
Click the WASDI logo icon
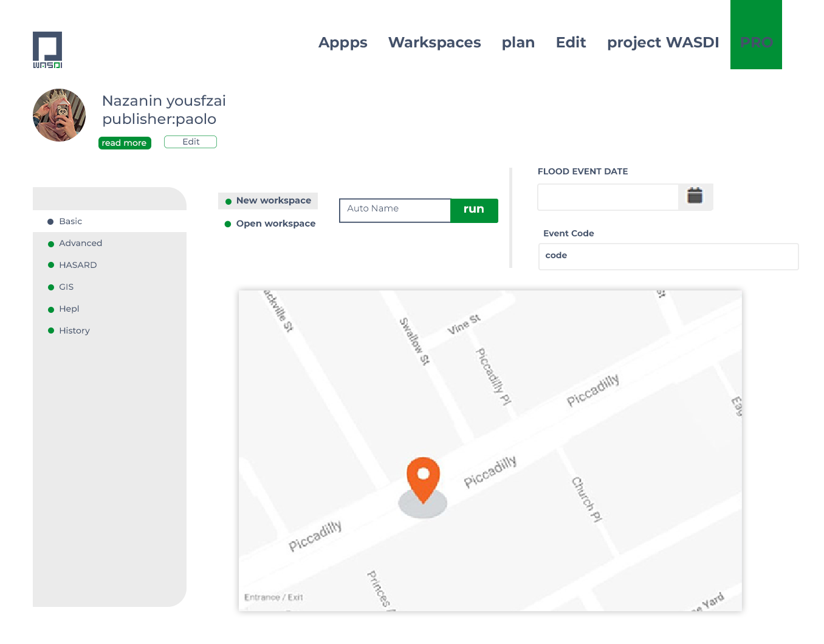click(47, 50)
